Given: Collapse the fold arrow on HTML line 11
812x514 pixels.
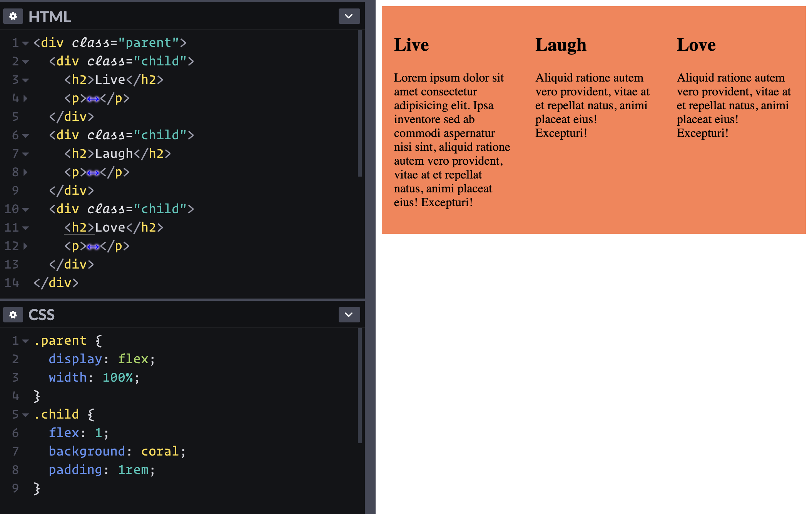Looking at the screenshot, I should pos(25,228).
